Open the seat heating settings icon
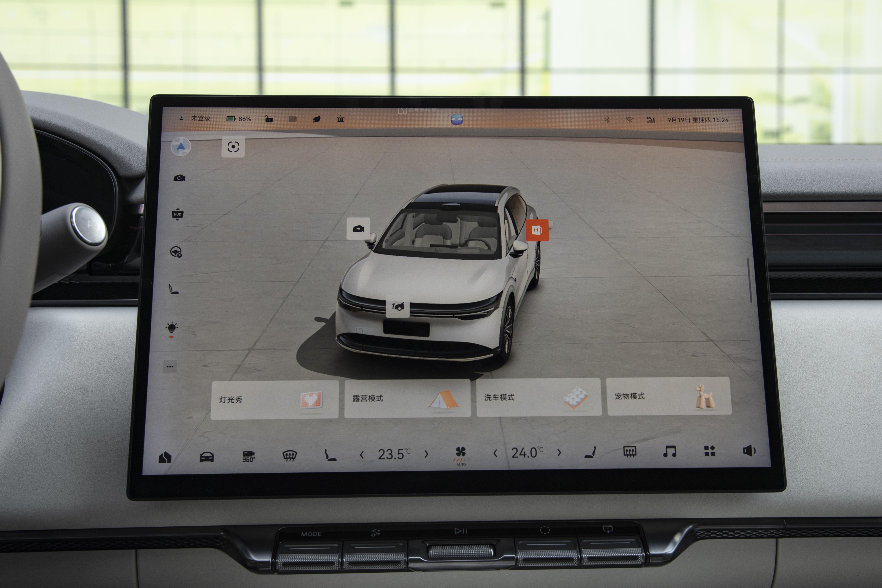882x588 pixels. [x=173, y=289]
